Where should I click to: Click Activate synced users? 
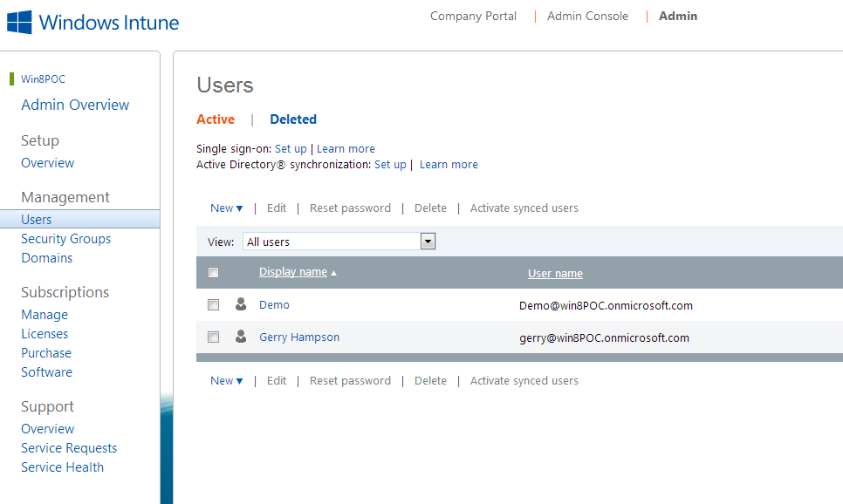[x=524, y=208]
